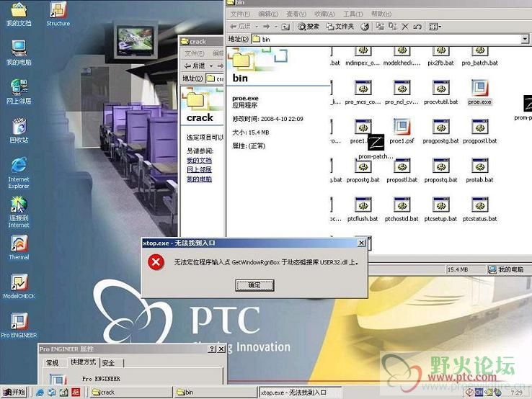Open the 工具(T) menu in bin window
This screenshot has height=399, width=532.
(353, 14)
